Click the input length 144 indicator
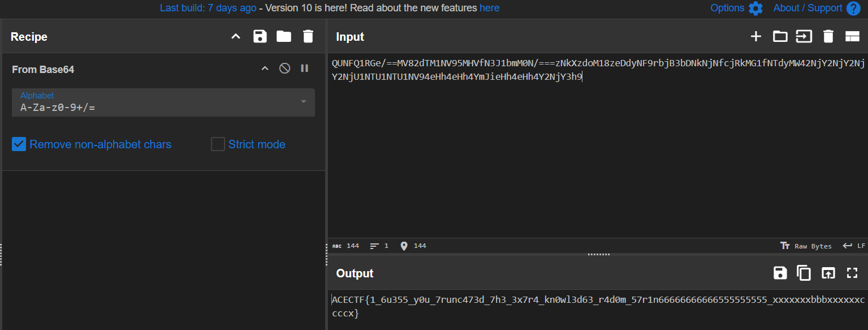Image resolution: width=868 pixels, height=330 pixels. coord(346,246)
